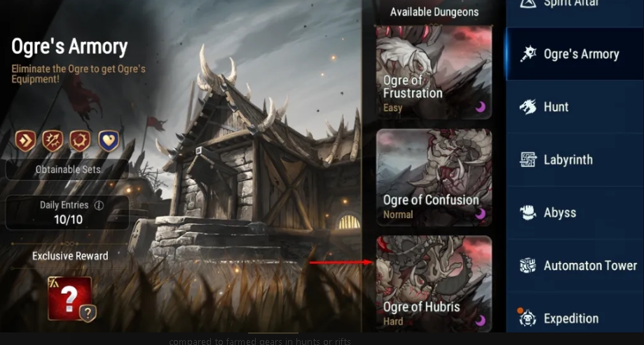The height and width of the screenshot is (345, 644).
Task: Click the red mystery Exclusive Reward box
Action: coord(70,299)
